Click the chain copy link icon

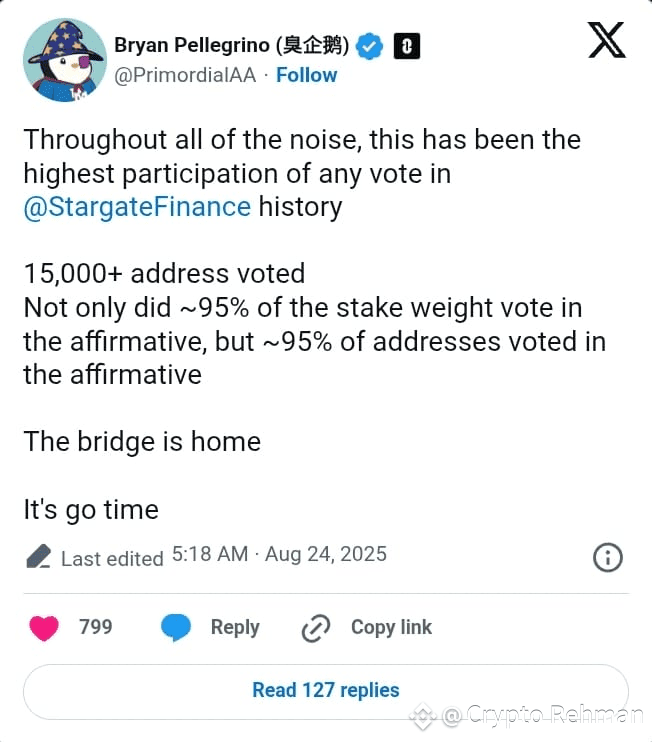[315, 628]
